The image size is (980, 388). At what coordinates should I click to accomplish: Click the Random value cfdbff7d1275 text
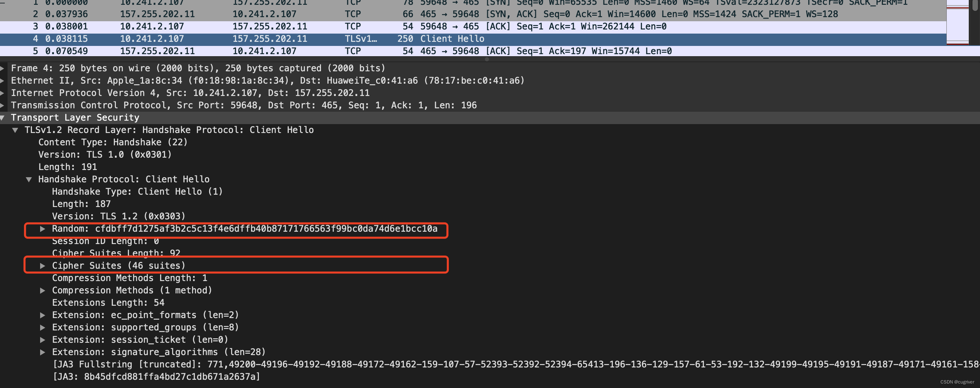(x=266, y=229)
